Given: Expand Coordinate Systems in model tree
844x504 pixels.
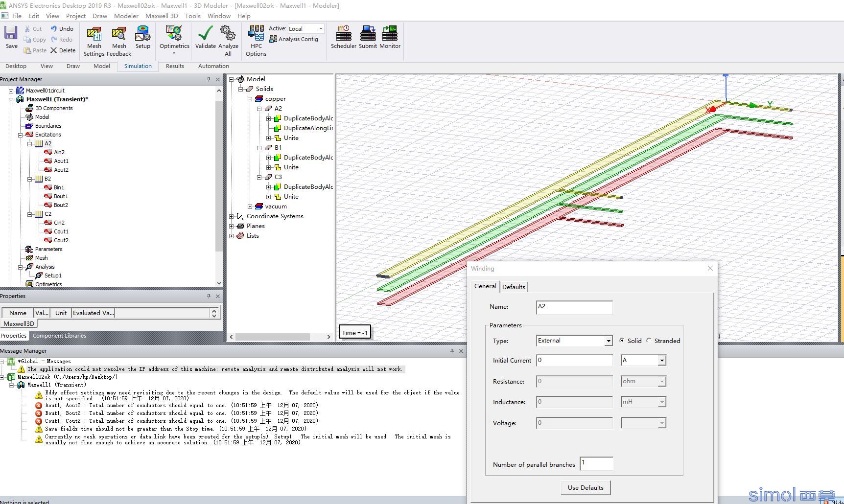Looking at the screenshot, I should tap(232, 216).
